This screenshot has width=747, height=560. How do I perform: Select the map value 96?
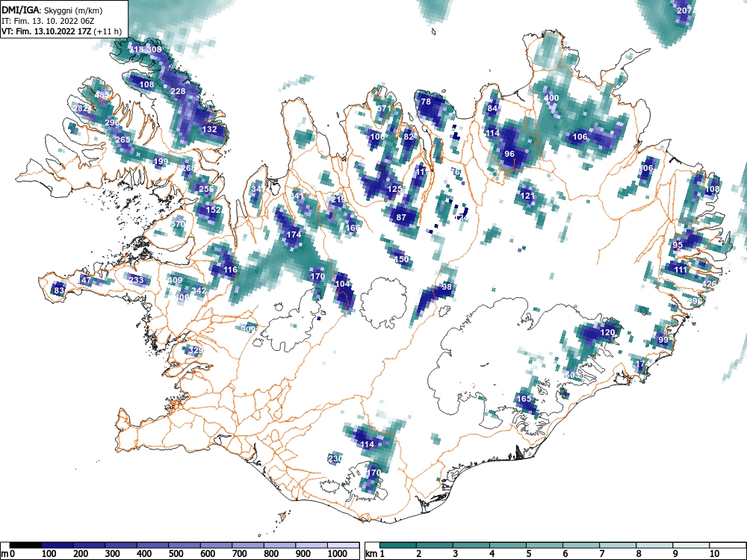509,154
